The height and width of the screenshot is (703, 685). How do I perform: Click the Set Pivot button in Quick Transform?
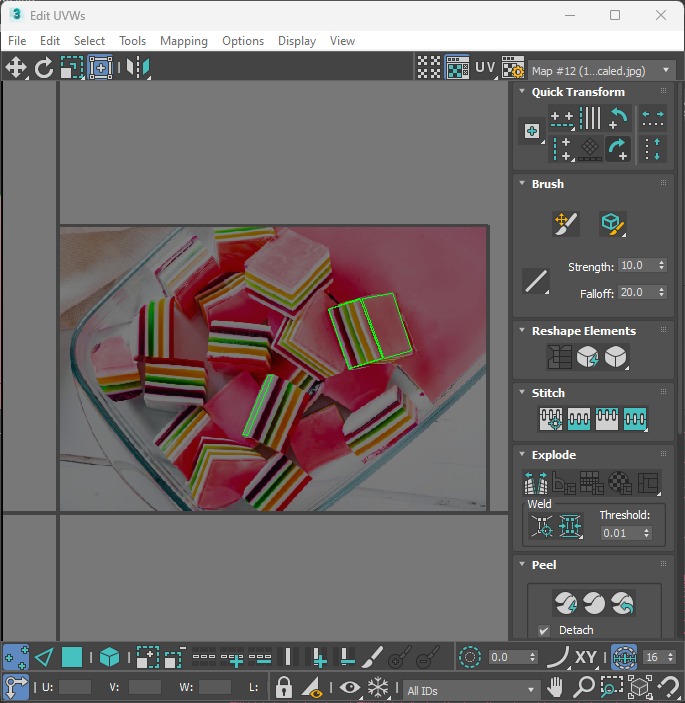tap(532, 131)
